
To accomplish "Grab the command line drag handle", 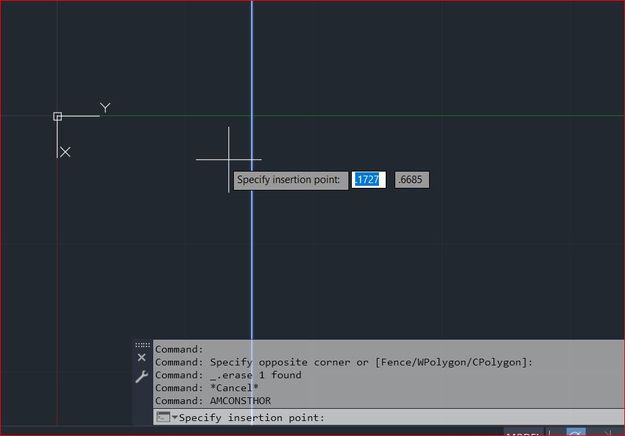I will coord(142,345).
